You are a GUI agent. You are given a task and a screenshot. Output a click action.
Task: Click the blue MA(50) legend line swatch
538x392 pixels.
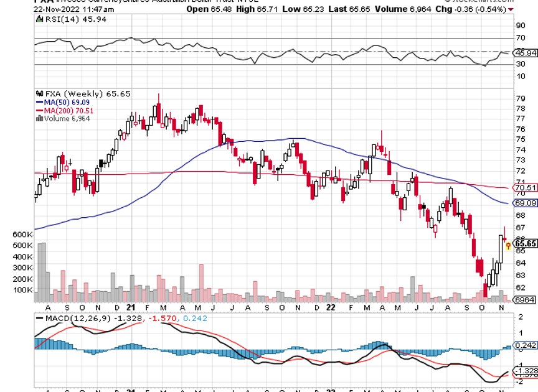(39, 102)
